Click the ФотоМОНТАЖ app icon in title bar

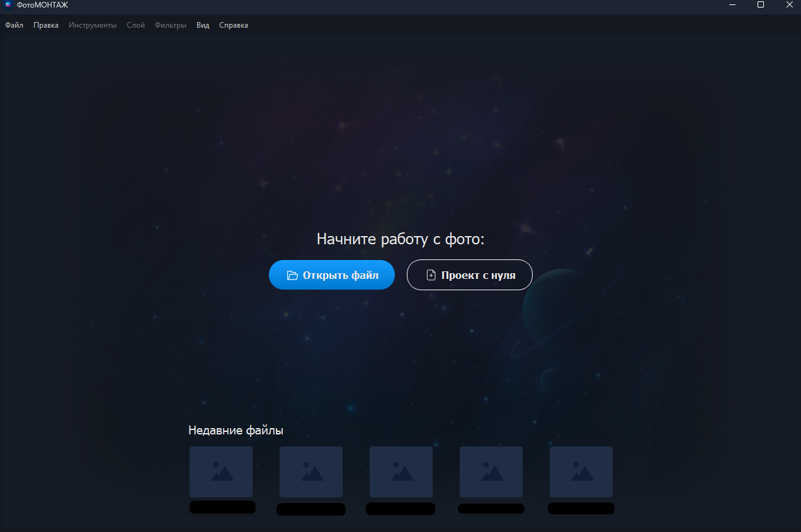point(8,5)
